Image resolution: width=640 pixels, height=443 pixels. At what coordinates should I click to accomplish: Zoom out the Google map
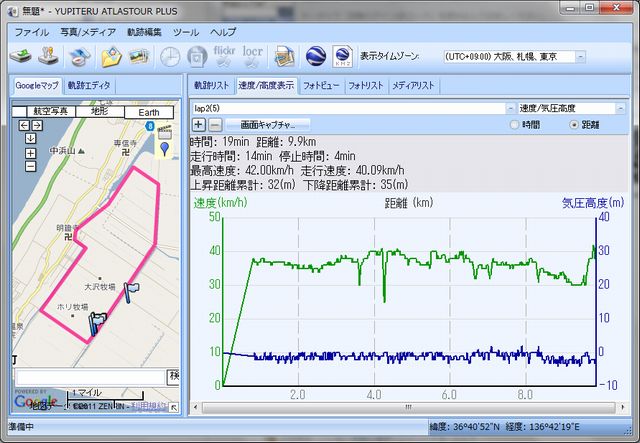pyautogui.click(x=31, y=166)
